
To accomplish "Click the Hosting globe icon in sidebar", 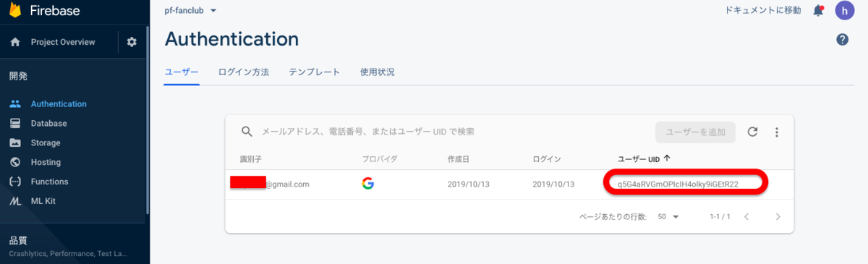I will tap(15, 162).
